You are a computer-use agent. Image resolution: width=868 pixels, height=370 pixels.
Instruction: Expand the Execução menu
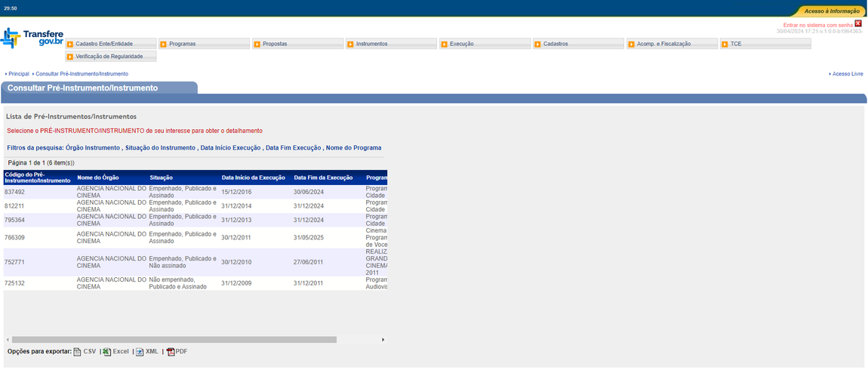point(461,44)
